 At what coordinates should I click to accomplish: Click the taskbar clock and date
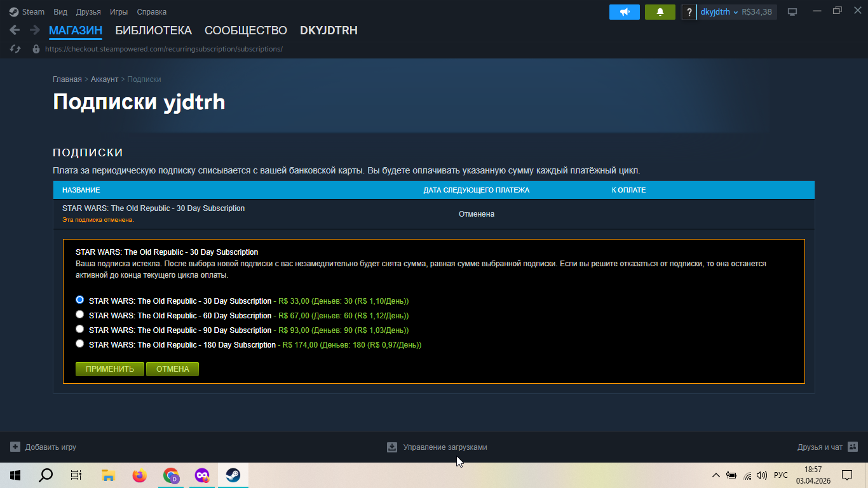click(x=813, y=475)
